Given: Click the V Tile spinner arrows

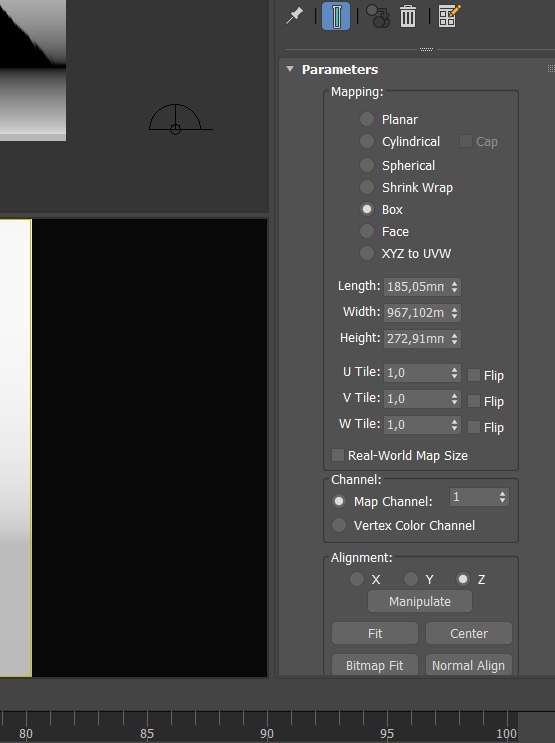Looking at the screenshot, I should click(455, 399).
